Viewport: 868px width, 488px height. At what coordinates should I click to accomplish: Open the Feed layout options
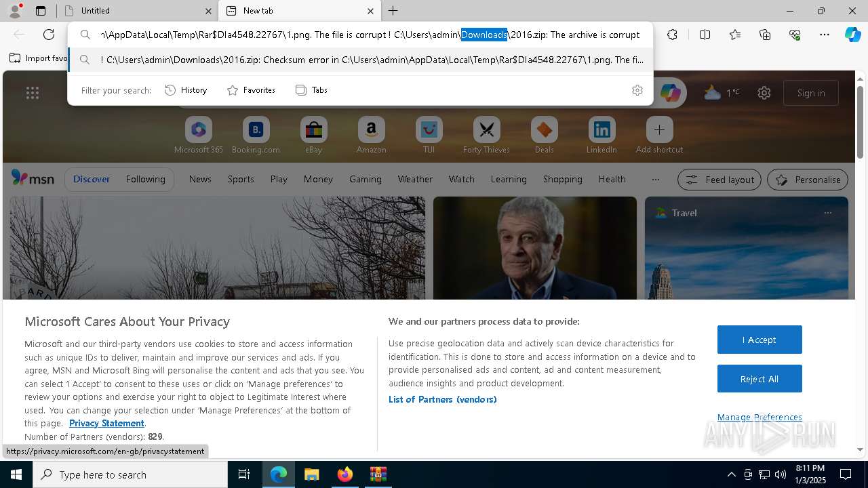pyautogui.click(x=719, y=180)
